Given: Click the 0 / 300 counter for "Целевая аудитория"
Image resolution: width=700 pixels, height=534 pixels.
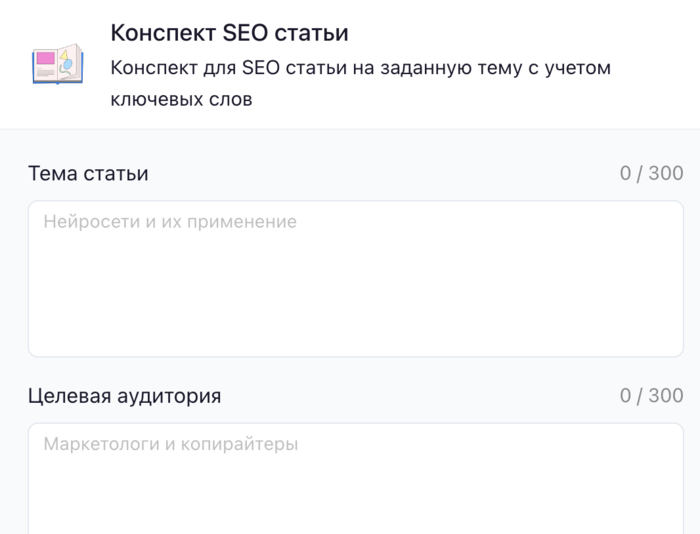Looking at the screenshot, I should [x=651, y=395].
